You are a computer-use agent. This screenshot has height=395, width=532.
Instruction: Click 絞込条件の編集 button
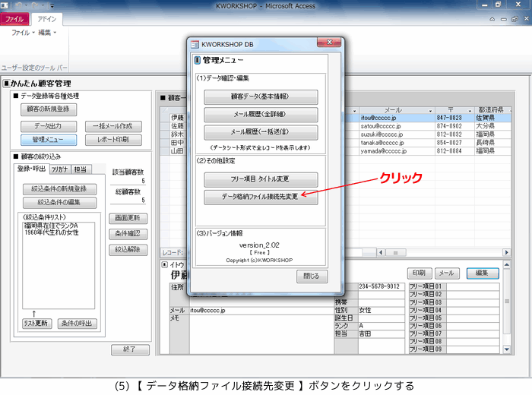point(59,203)
